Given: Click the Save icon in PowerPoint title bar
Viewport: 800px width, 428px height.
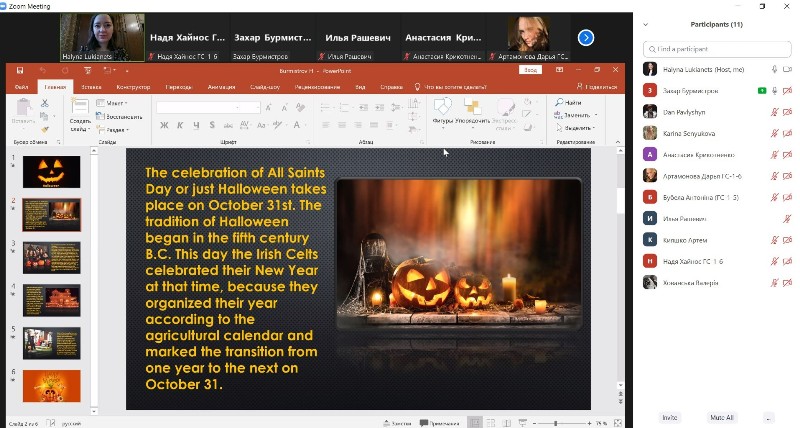Looking at the screenshot, I should pyautogui.click(x=19, y=70).
